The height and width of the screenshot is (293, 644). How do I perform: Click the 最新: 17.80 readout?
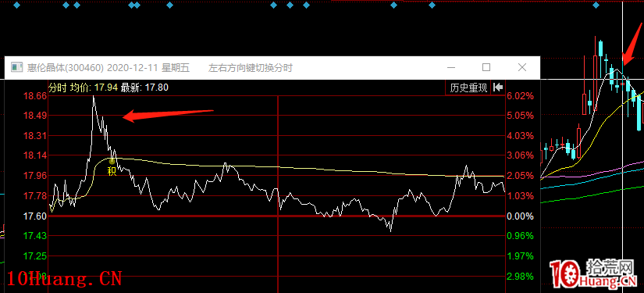(x=144, y=88)
